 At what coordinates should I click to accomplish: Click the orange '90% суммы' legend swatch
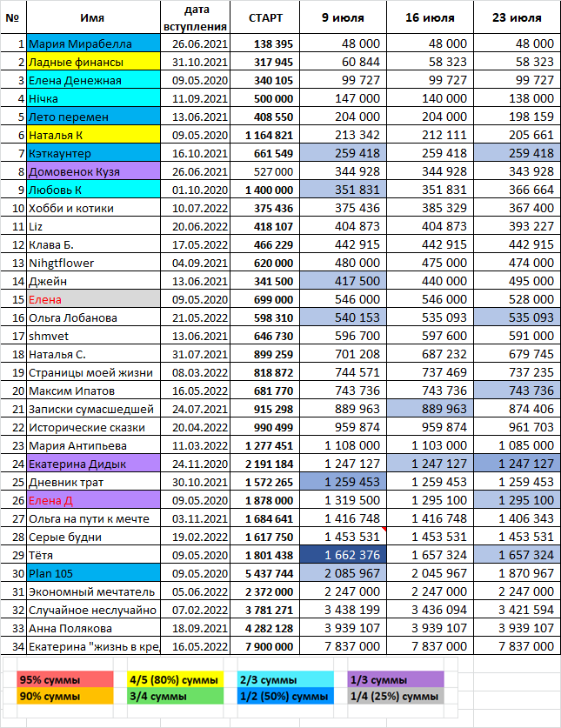coord(65,696)
